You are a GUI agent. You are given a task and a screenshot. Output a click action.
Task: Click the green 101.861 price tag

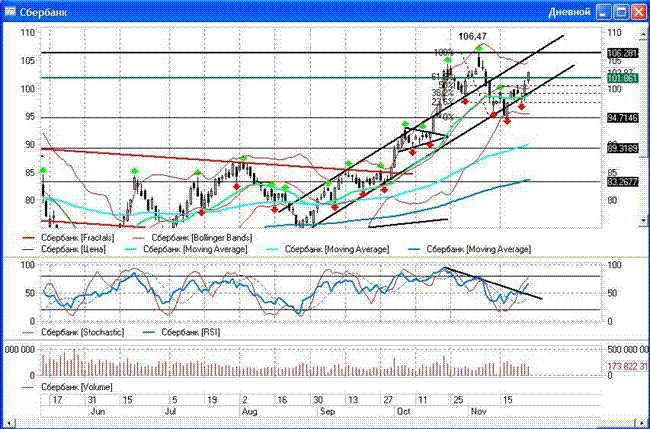tap(622, 78)
